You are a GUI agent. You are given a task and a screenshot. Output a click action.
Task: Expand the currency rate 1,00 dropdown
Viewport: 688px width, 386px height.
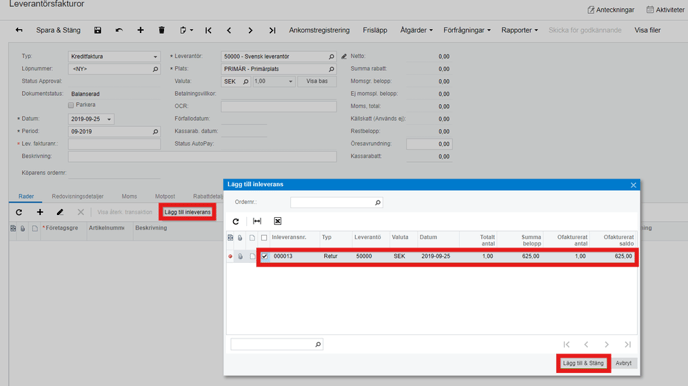[x=290, y=82]
